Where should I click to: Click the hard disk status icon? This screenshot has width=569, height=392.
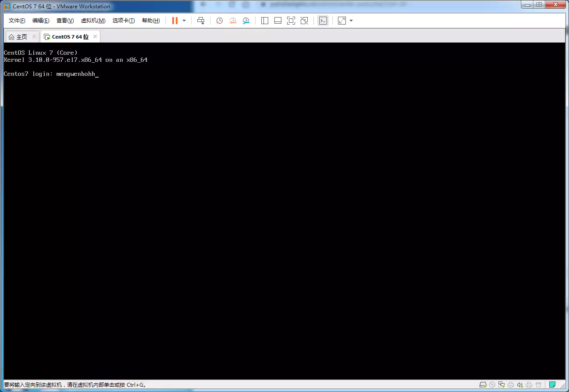(x=483, y=385)
